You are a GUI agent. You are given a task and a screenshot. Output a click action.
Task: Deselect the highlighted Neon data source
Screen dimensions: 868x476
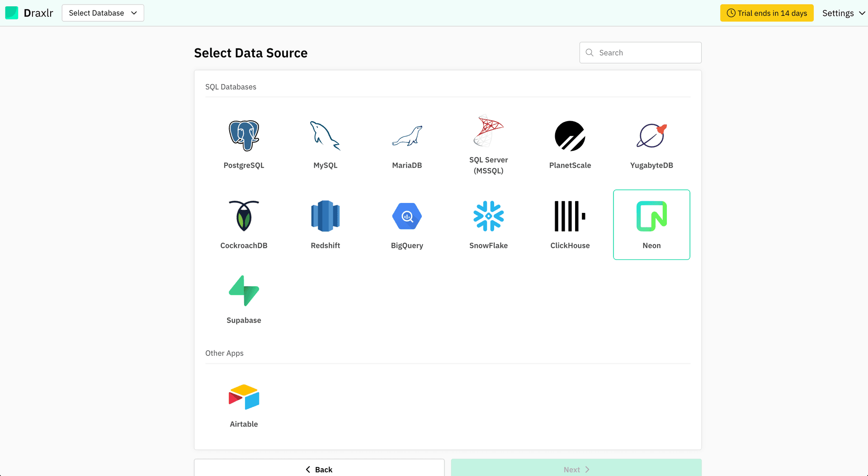[651, 216]
